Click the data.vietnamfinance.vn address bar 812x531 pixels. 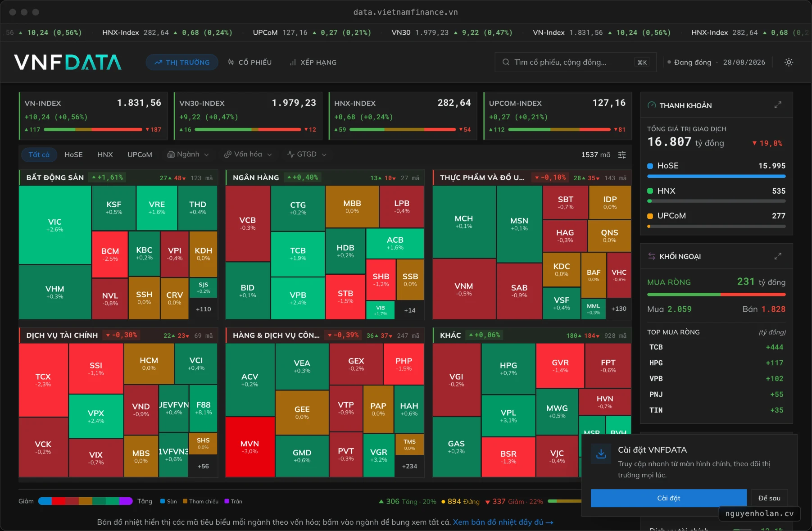[x=405, y=12]
